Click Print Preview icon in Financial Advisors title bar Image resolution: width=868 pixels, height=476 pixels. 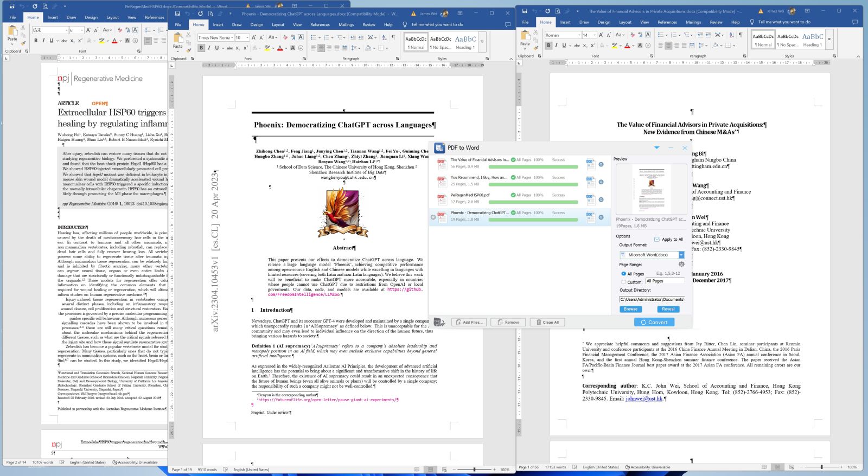click(x=558, y=11)
